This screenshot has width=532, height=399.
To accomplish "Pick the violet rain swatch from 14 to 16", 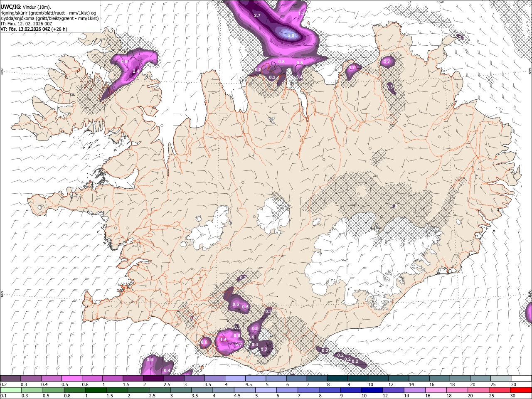I will point(414,390).
